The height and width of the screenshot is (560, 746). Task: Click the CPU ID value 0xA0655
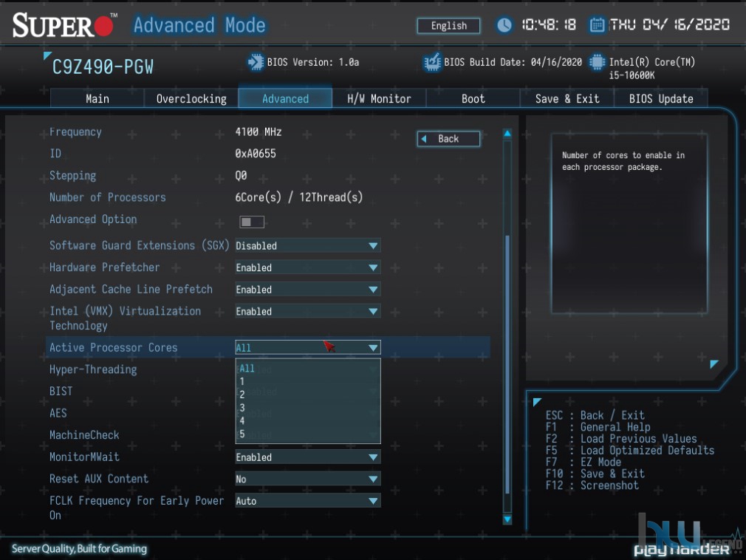click(x=256, y=153)
